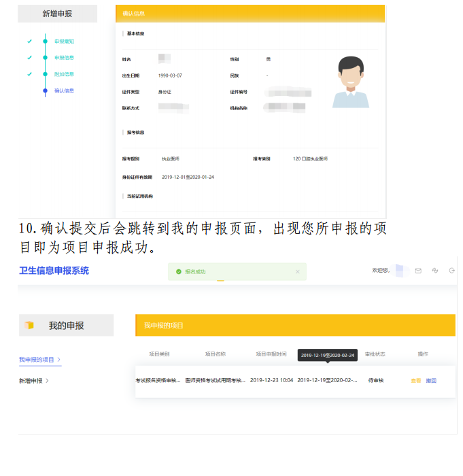Click the user avatar illustration

click(350, 82)
